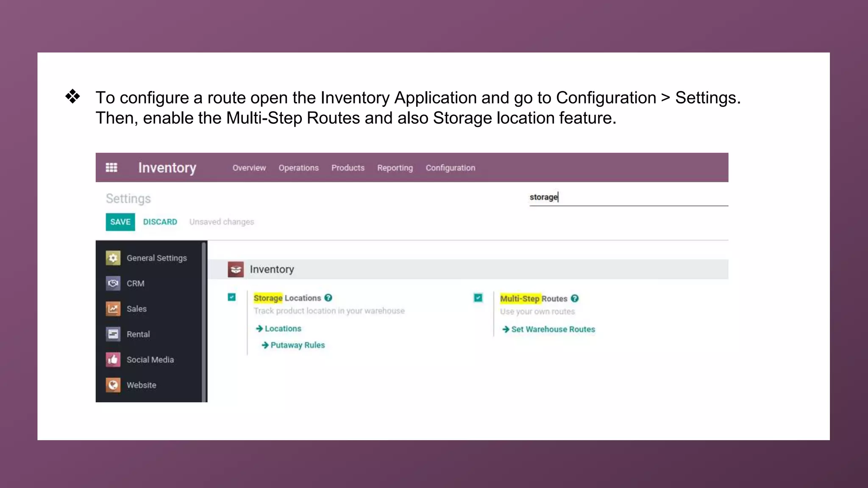Open the apps grid menu icon
Image resolution: width=868 pixels, height=488 pixels.
(x=111, y=168)
